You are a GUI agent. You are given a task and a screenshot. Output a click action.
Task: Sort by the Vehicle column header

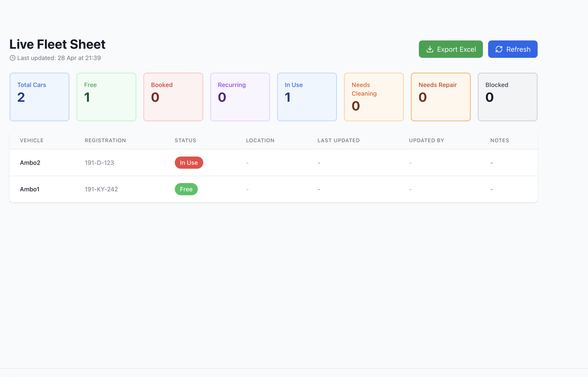pyautogui.click(x=32, y=140)
